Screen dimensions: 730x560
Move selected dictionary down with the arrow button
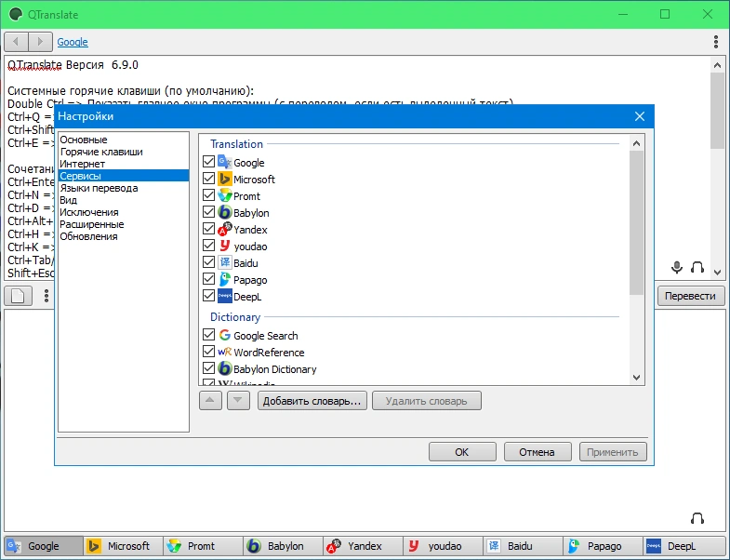[238, 401]
